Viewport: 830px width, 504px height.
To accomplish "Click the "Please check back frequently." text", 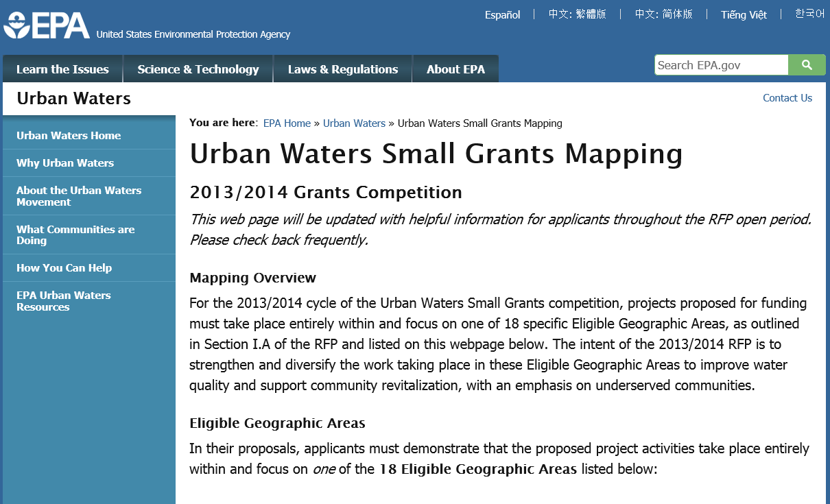I will (279, 240).
